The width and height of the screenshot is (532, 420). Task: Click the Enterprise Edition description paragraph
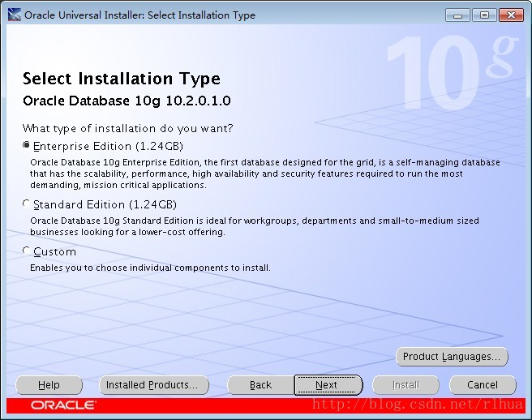(264, 174)
